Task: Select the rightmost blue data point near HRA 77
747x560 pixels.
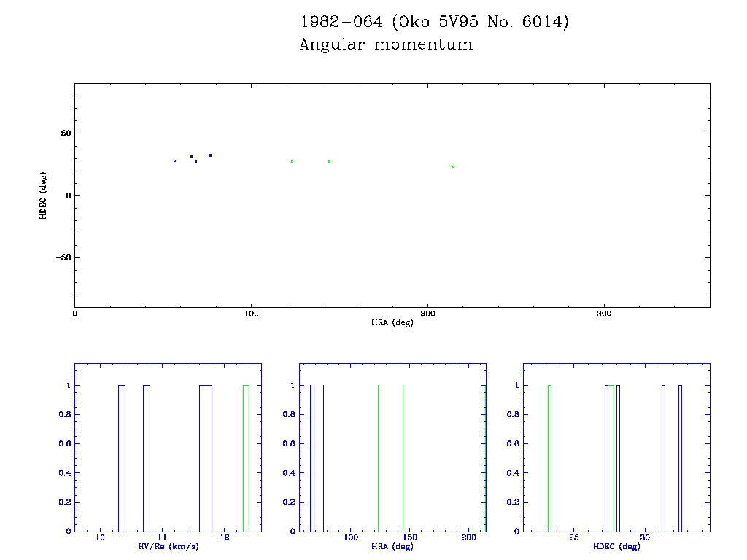Action: [x=210, y=155]
